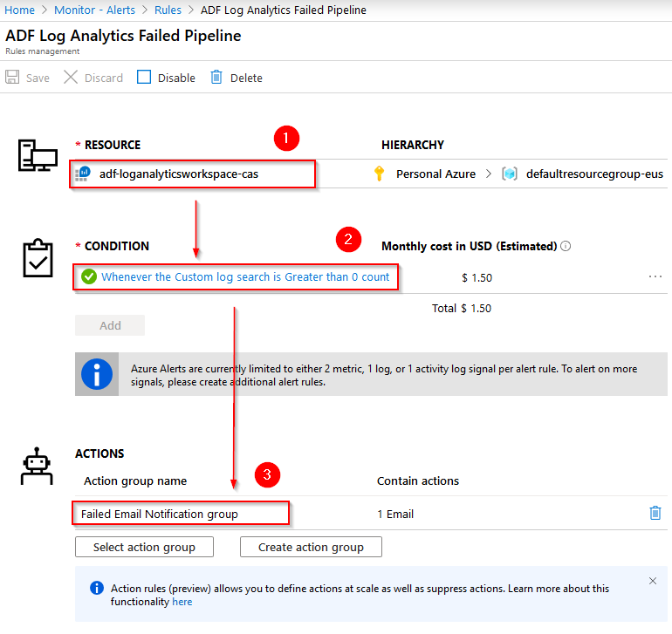Click the green checkmark condition icon
Screen dimensions: 672x634
tap(89, 276)
